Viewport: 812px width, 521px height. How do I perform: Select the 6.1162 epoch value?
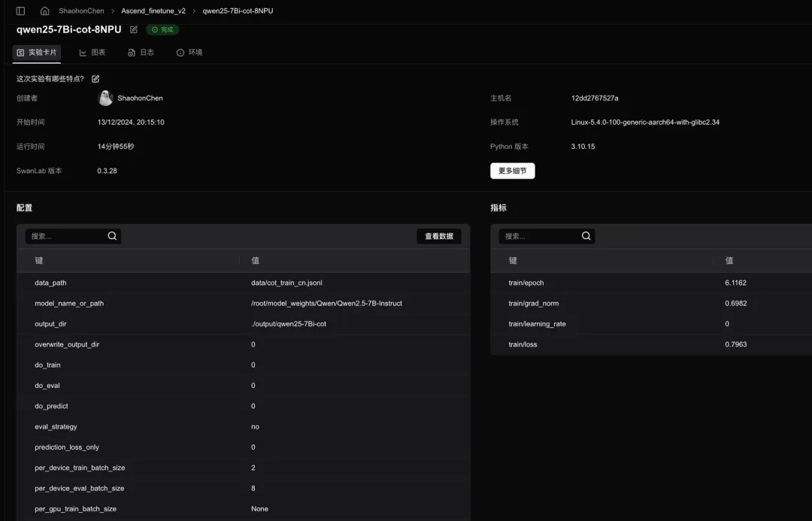click(735, 283)
